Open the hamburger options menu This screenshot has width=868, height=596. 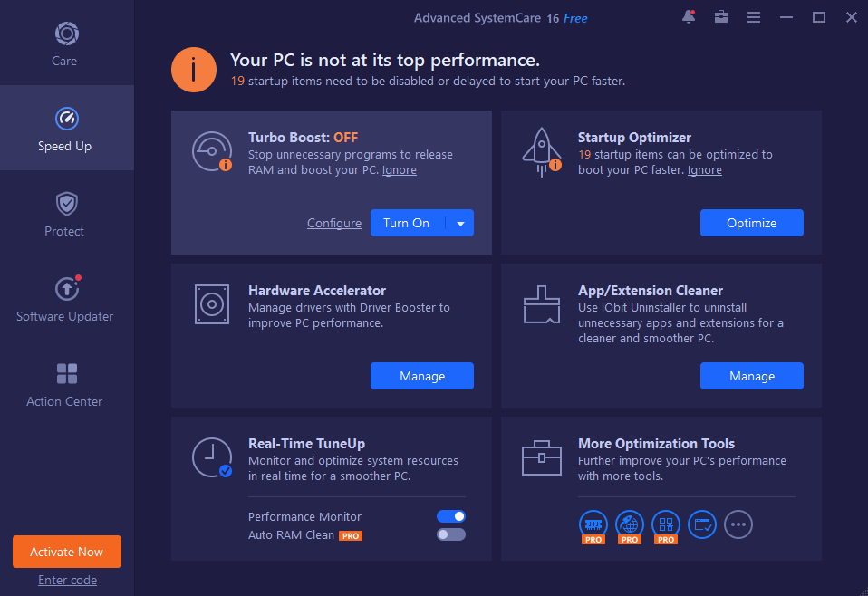[x=754, y=17]
